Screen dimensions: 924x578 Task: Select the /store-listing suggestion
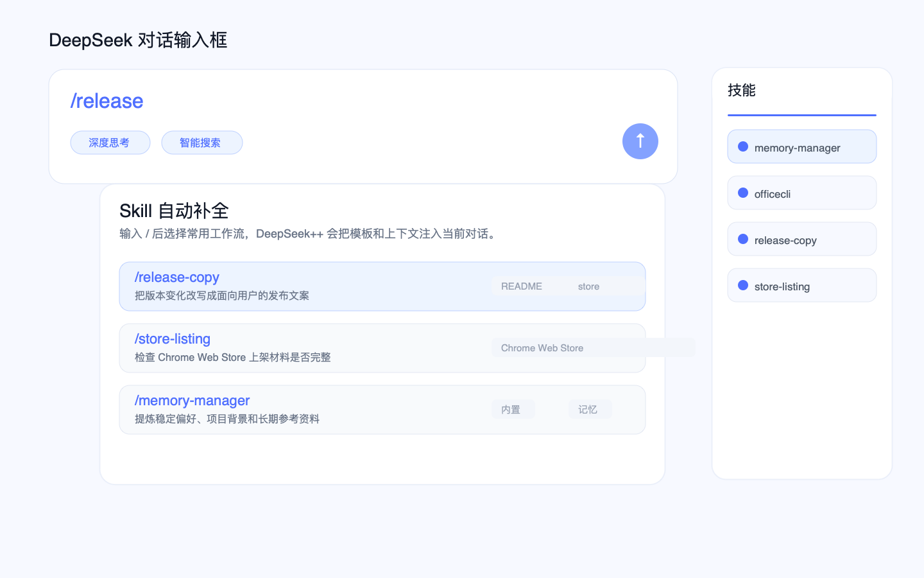click(x=382, y=348)
